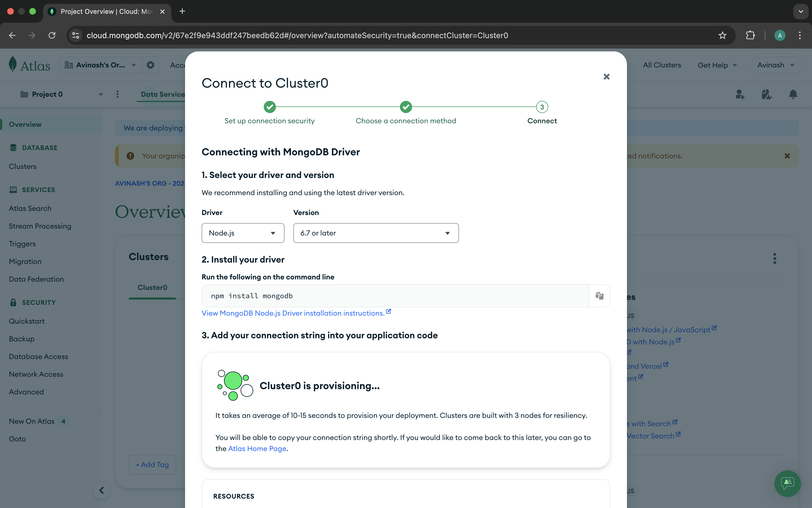Collapse the sidebar with the arrow

101,490
